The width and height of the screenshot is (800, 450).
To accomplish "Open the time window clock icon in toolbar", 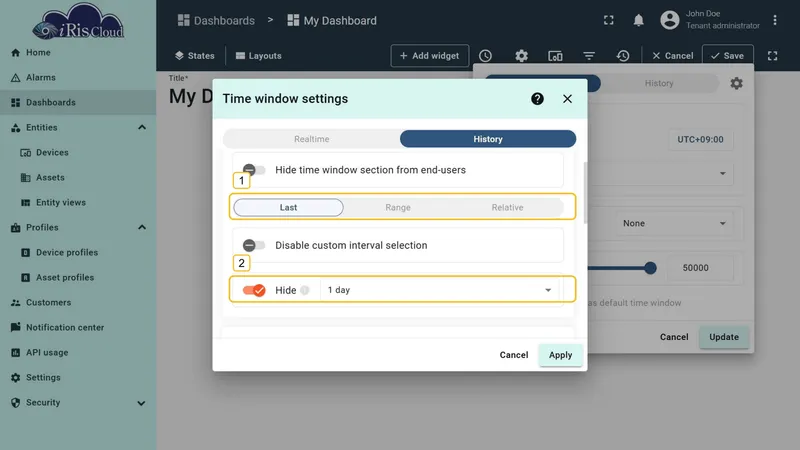I will coord(485,56).
